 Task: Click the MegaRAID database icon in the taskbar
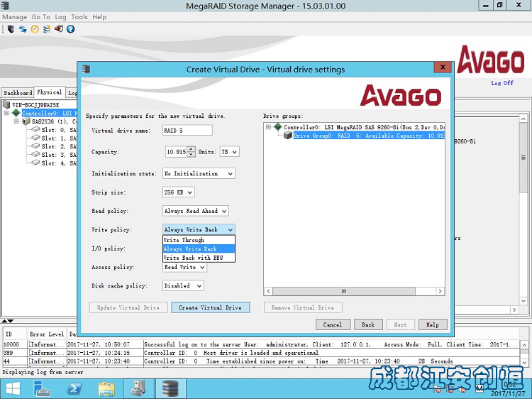(x=170, y=388)
